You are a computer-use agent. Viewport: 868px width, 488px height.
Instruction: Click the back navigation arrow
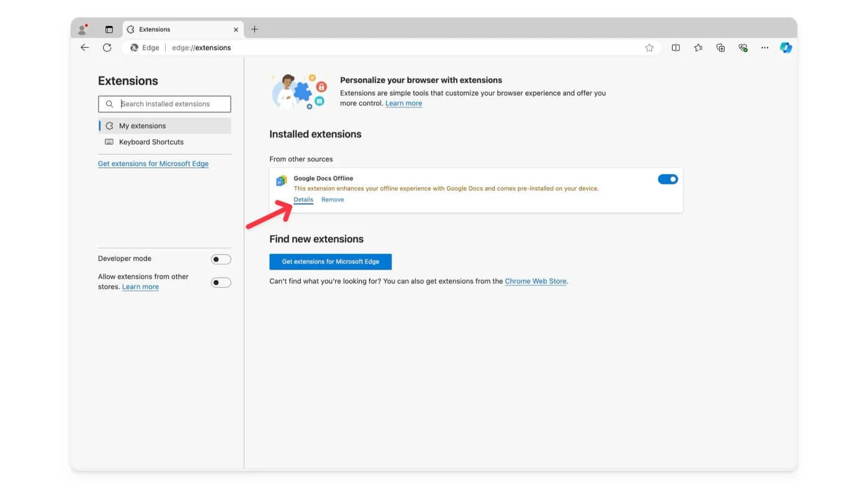pos(85,48)
